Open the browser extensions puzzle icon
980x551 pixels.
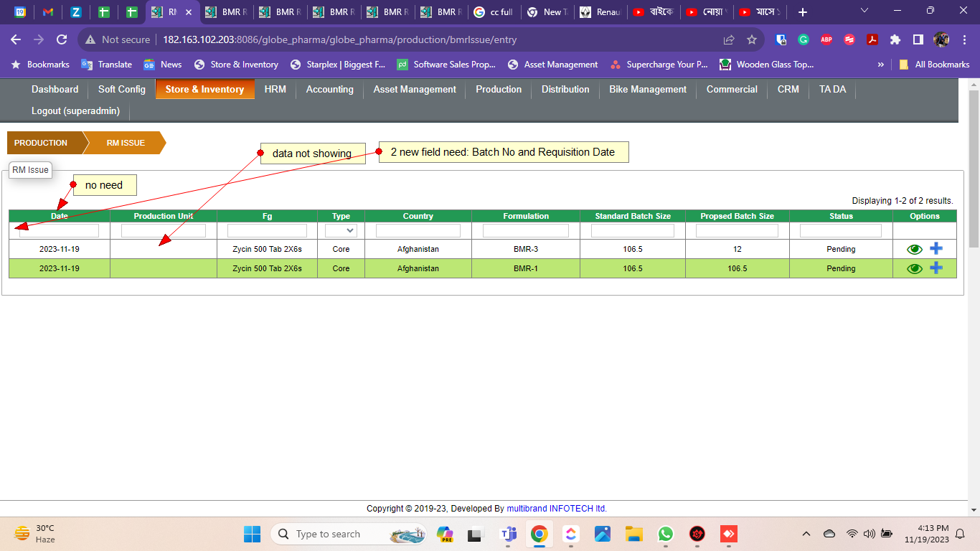[895, 39]
